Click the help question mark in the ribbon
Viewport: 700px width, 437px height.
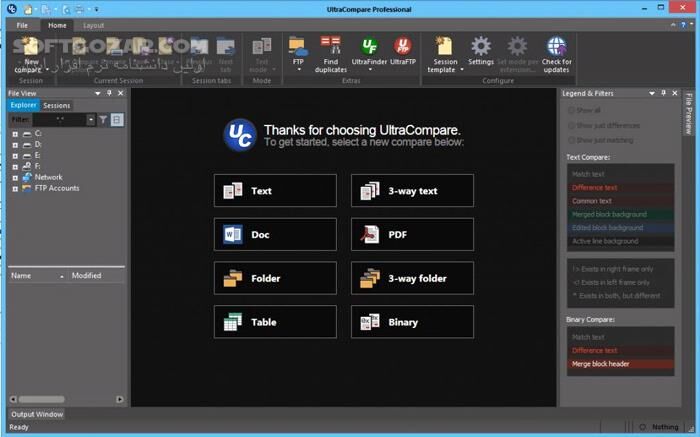click(683, 25)
